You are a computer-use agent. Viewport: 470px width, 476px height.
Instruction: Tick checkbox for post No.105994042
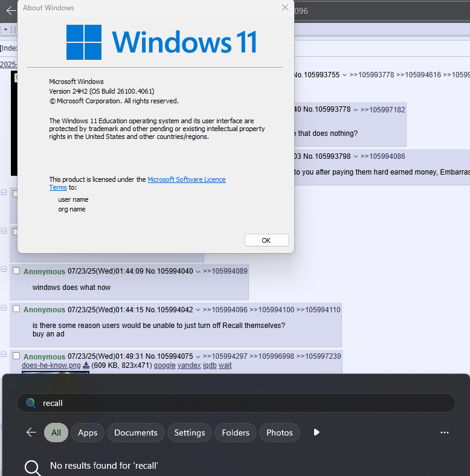[16, 309]
